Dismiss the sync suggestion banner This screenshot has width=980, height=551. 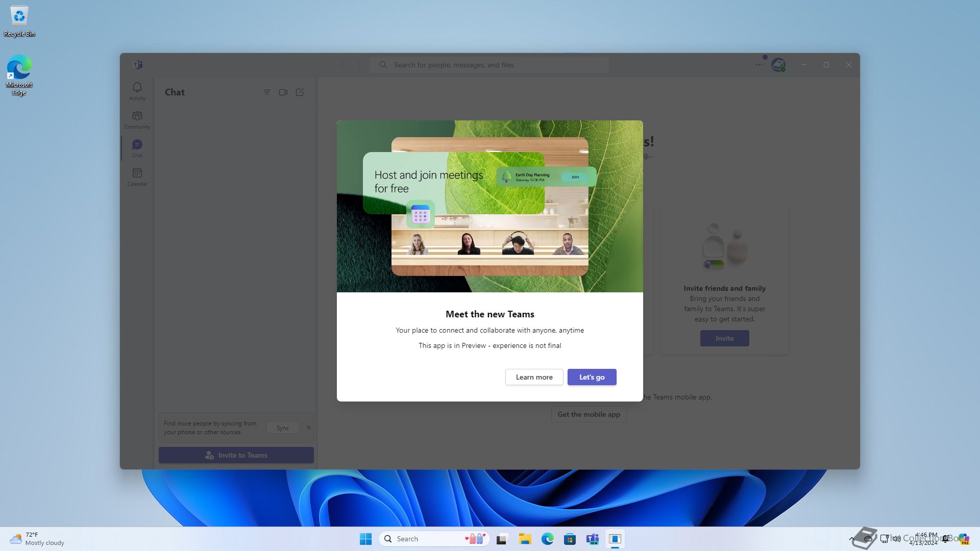(x=308, y=428)
